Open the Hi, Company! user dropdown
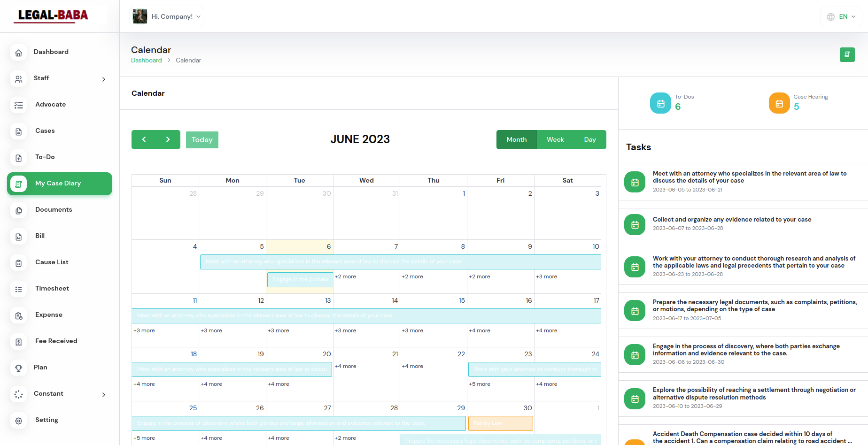This screenshot has height=445, width=868. pos(167,16)
